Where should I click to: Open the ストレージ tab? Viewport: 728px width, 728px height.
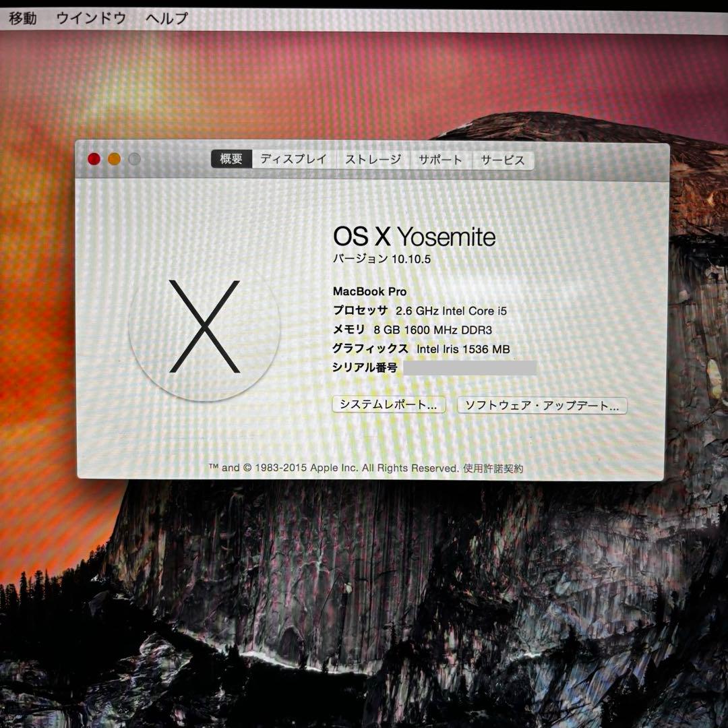click(373, 160)
